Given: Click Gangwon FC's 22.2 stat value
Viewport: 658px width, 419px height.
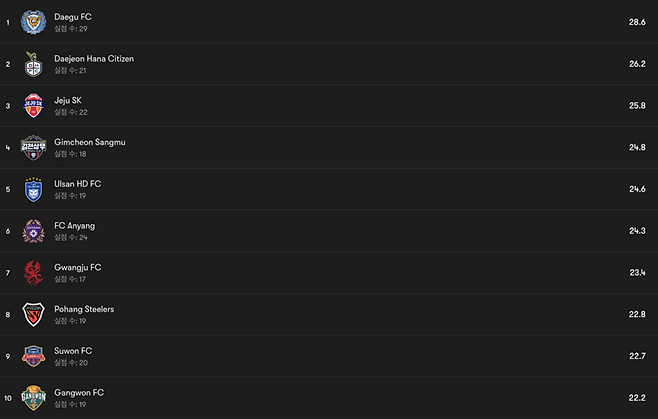Looking at the screenshot, I should [x=637, y=398].
